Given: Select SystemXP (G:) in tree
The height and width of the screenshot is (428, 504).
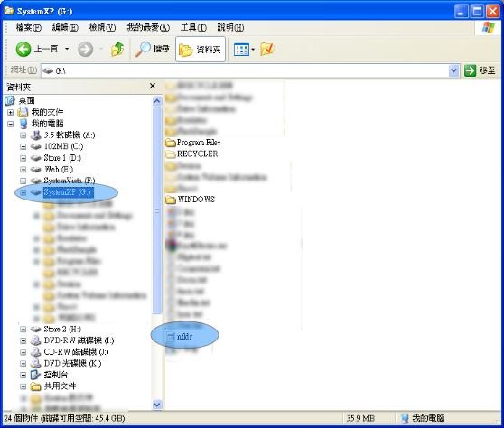Looking at the screenshot, I should [x=68, y=192].
